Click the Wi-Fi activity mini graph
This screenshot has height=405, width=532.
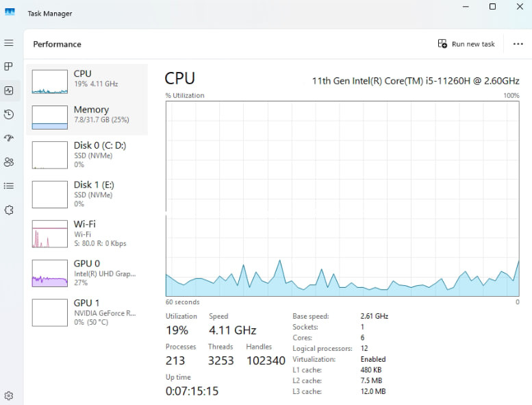(50, 234)
